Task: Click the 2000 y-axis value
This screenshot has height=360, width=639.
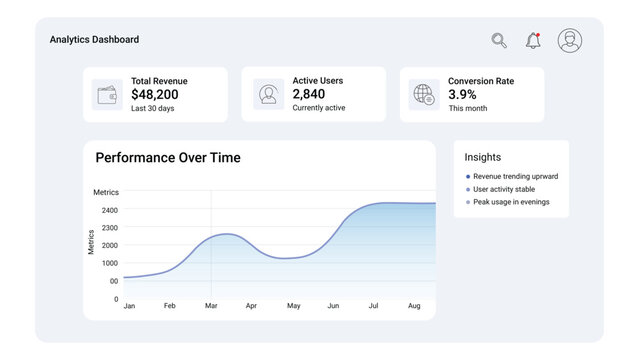Action: tap(110, 245)
